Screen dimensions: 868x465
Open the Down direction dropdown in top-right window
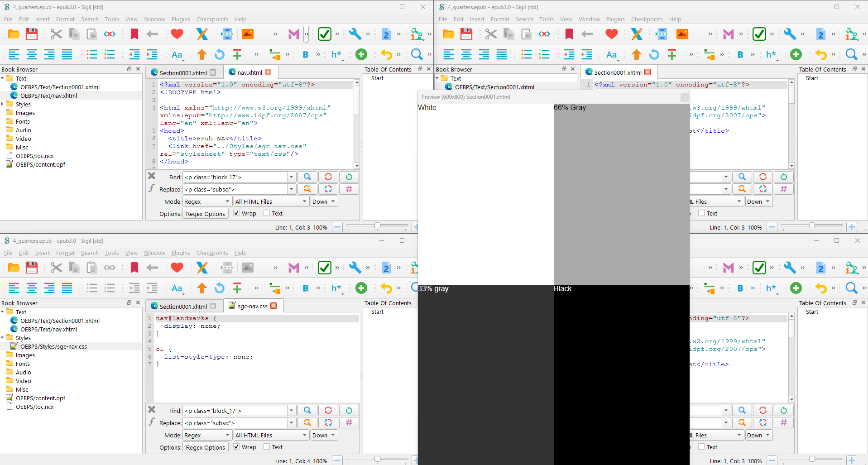[759, 201]
